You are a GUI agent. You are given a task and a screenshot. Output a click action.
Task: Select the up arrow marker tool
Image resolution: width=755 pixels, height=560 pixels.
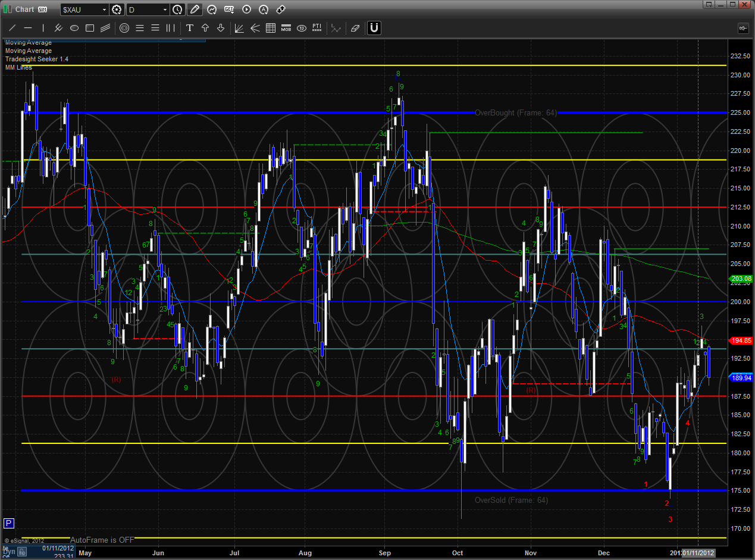205,28
